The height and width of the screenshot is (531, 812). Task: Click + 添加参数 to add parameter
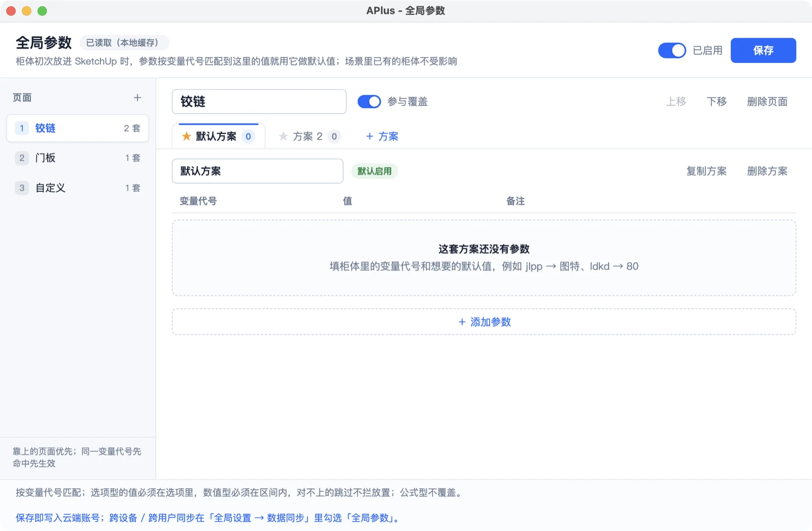484,322
